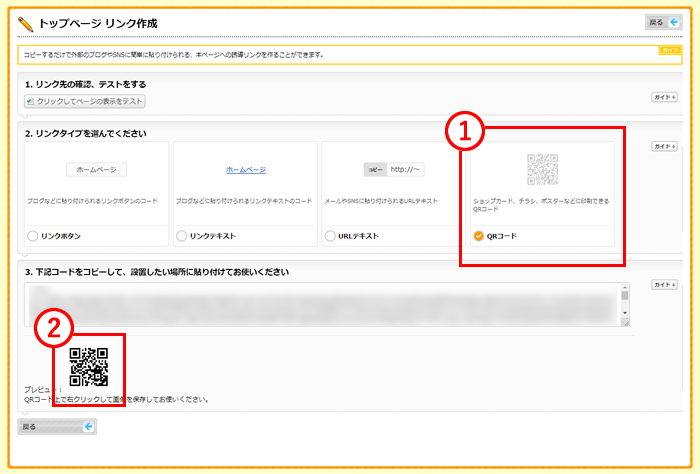Click the pencil icon beside the page title
Screen dimensions: 700x474
[x=25, y=24]
